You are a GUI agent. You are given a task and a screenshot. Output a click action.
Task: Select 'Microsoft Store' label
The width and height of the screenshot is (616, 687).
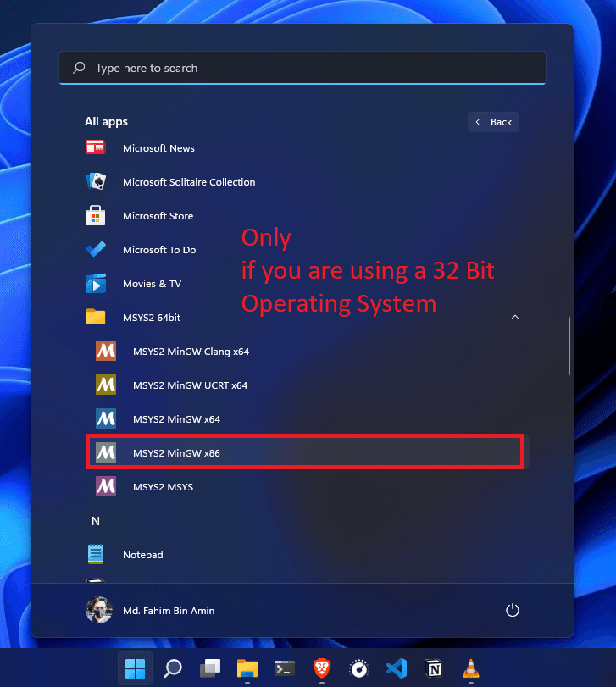tap(158, 215)
